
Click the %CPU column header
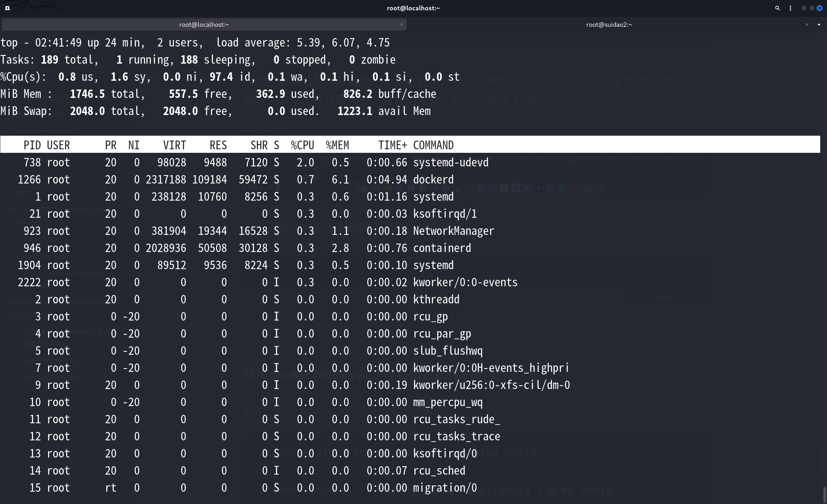coord(302,145)
